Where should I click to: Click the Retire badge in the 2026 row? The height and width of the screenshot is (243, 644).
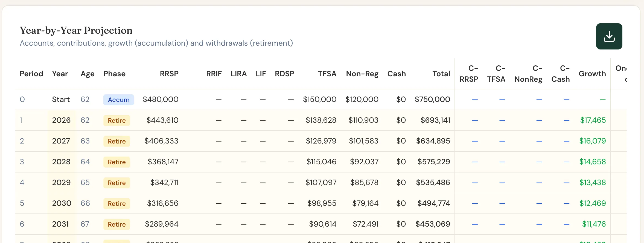pos(117,121)
